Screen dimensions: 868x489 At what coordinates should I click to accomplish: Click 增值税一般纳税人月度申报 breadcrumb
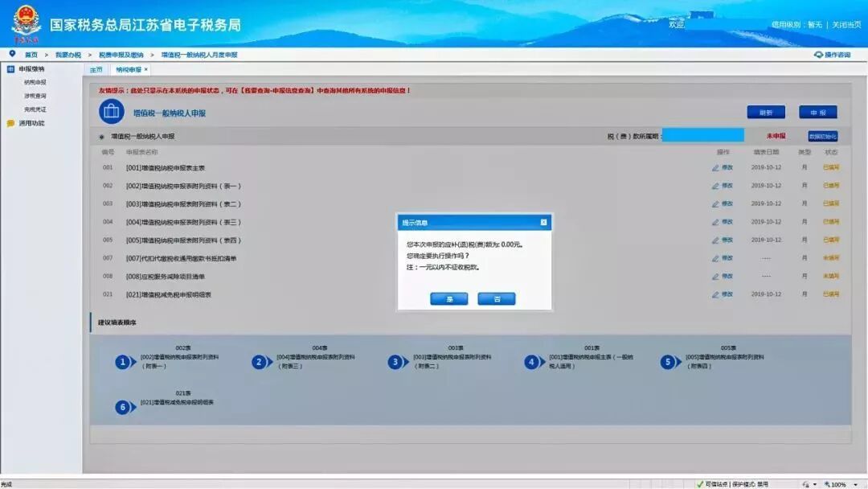click(199, 55)
